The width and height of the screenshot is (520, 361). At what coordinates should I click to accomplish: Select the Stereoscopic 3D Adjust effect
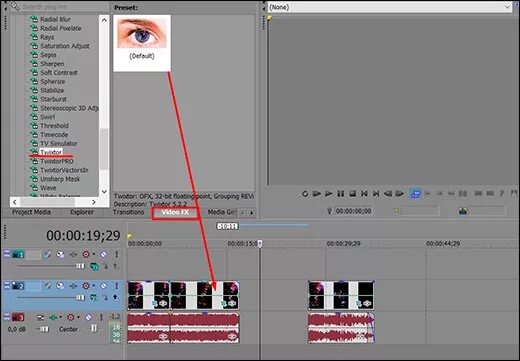tap(69, 108)
